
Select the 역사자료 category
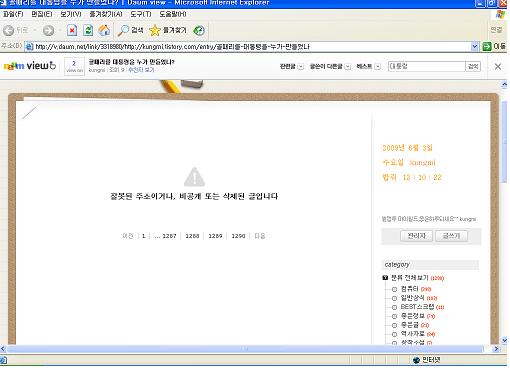413,334
